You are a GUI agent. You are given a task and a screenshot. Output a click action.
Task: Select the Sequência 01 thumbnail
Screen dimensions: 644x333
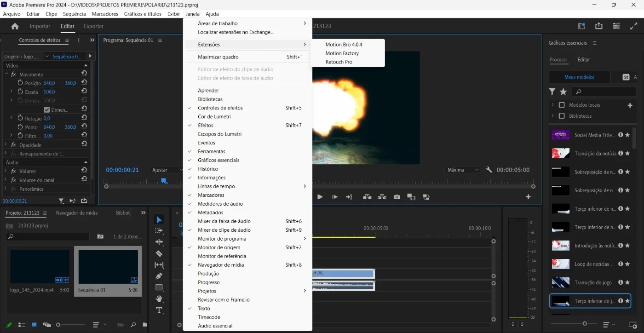coord(108,267)
